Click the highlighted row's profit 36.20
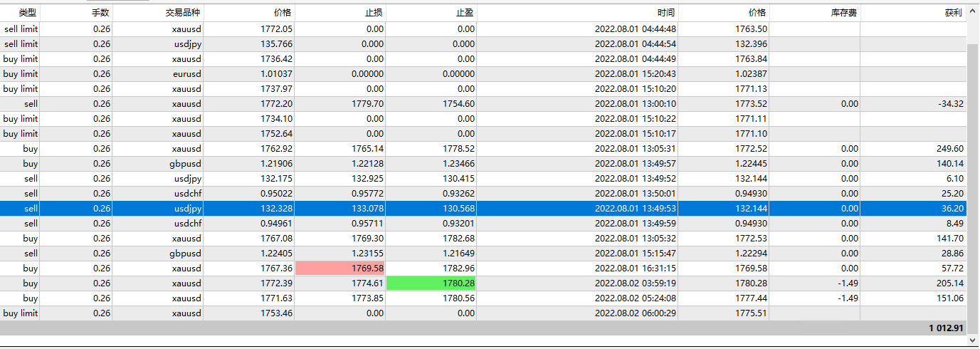The width and height of the screenshot is (980, 349). [x=953, y=209]
